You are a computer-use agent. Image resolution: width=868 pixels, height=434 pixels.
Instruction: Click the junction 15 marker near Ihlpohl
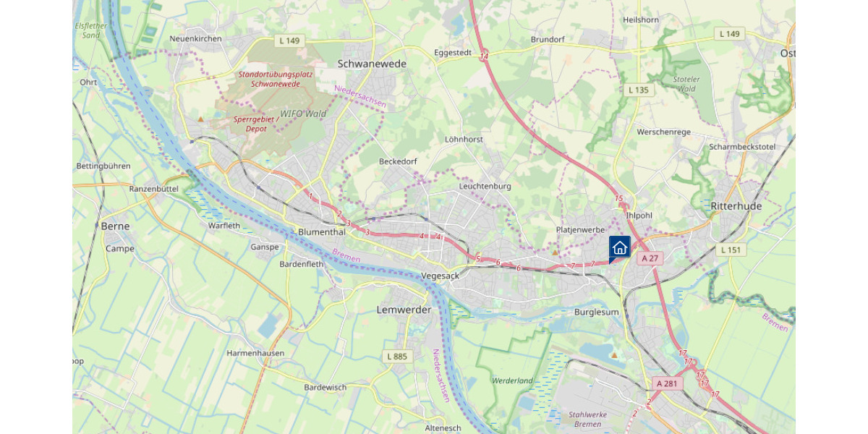[618, 198]
